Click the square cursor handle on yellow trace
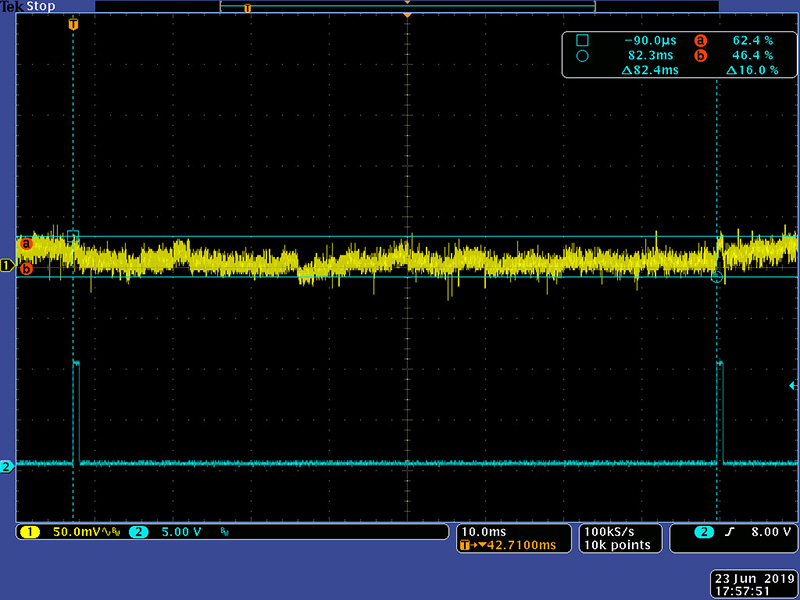Image resolution: width=800 pixels, height=600 pixels. [73, 237]
